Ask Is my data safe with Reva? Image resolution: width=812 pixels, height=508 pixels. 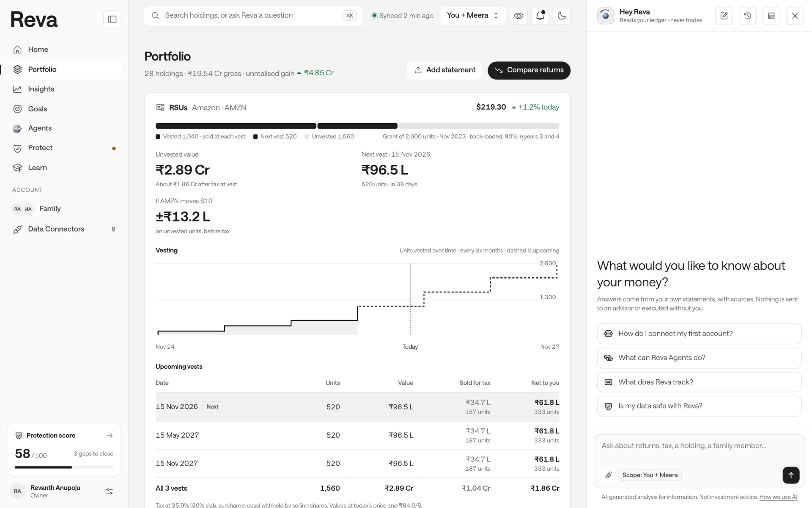[x=699, y=406]
